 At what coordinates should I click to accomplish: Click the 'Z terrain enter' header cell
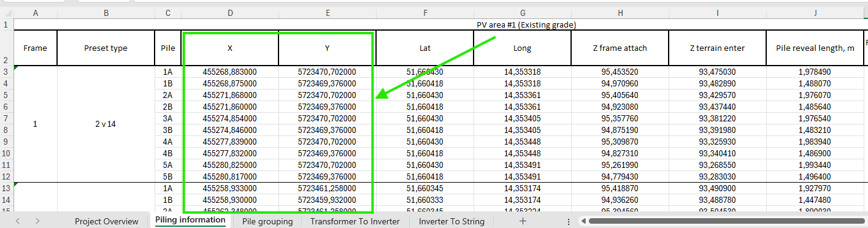[x=717, y=48]
